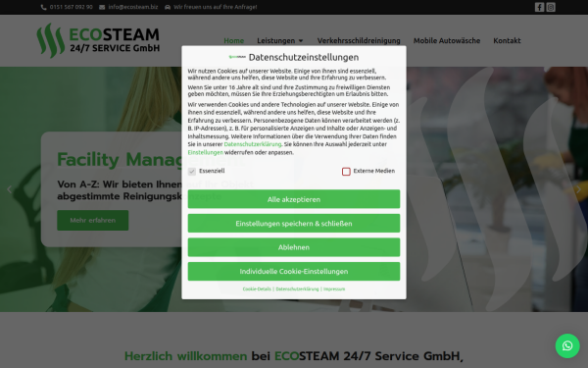Click the phone number 0151 567 092 90
Image resolution: width=588 pixels, height=368 pixels.
coord(72,7)
